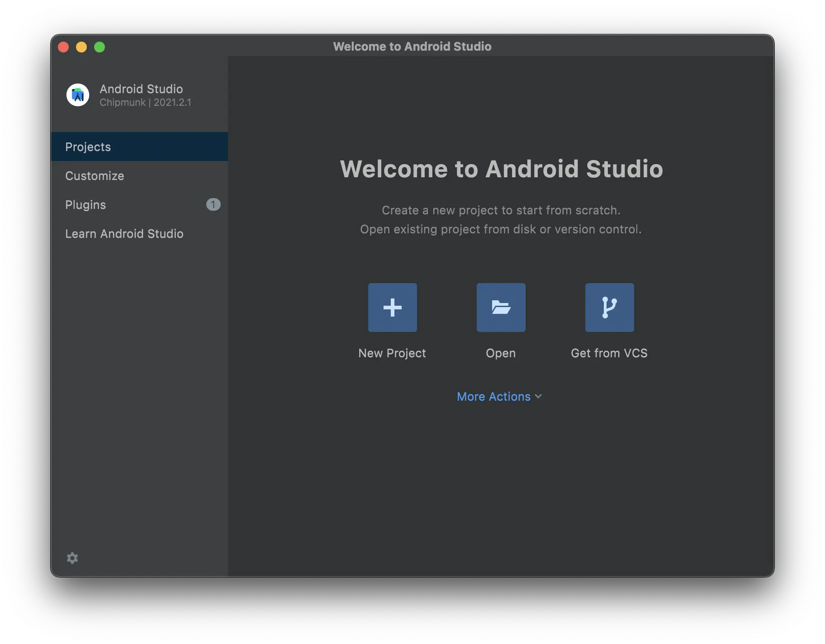Click the Get from VCS branch icon
The width and height of the screenshot is (825, 644).
(x=609, y=308)
